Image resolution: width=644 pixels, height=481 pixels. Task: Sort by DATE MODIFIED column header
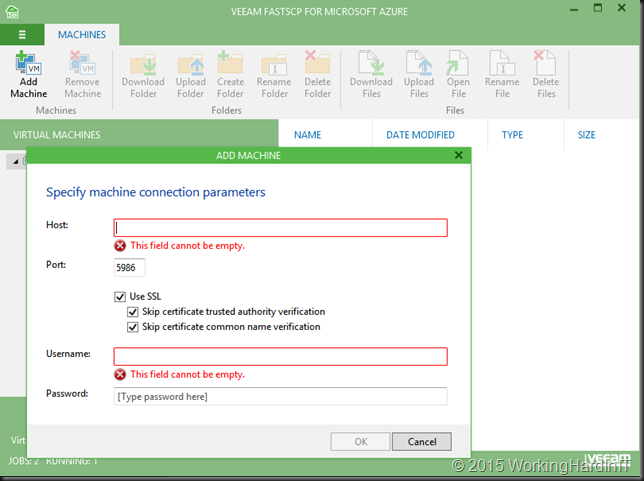pyautogui.click(x=420, y=135)
